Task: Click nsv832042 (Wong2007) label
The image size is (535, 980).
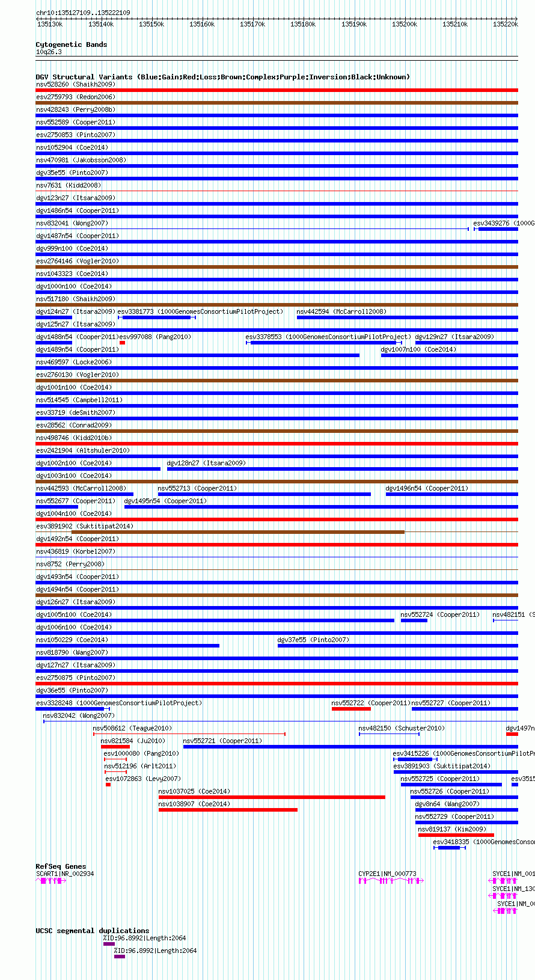Action: tap(79, 715)
